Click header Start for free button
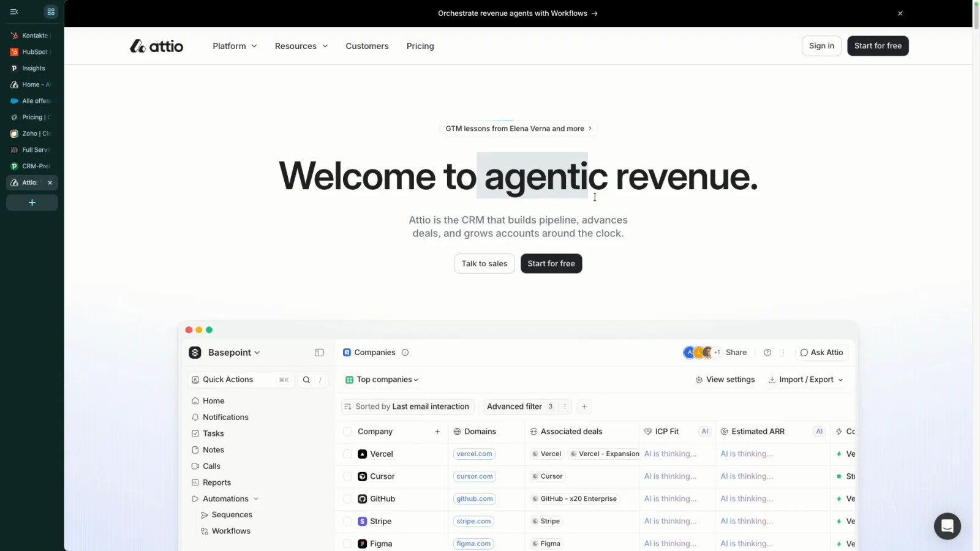The width and height of the screenshot is (980, 551). 878,46
